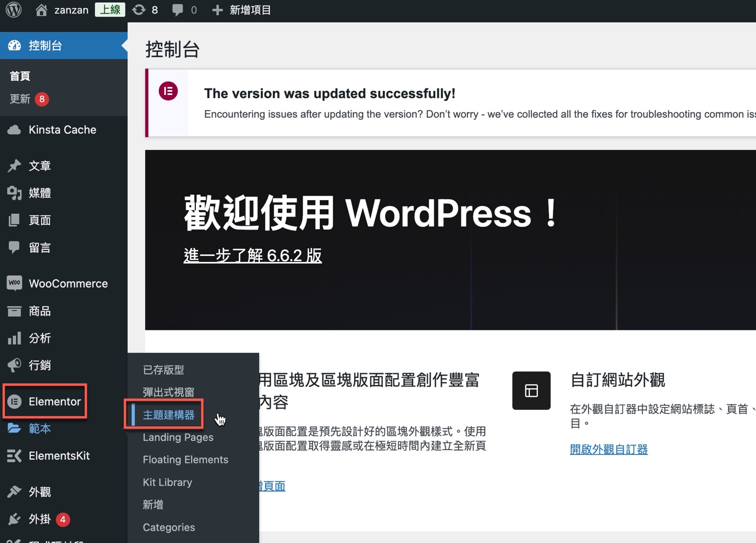Click the admin bar comment count 0

tap(194, 10)
